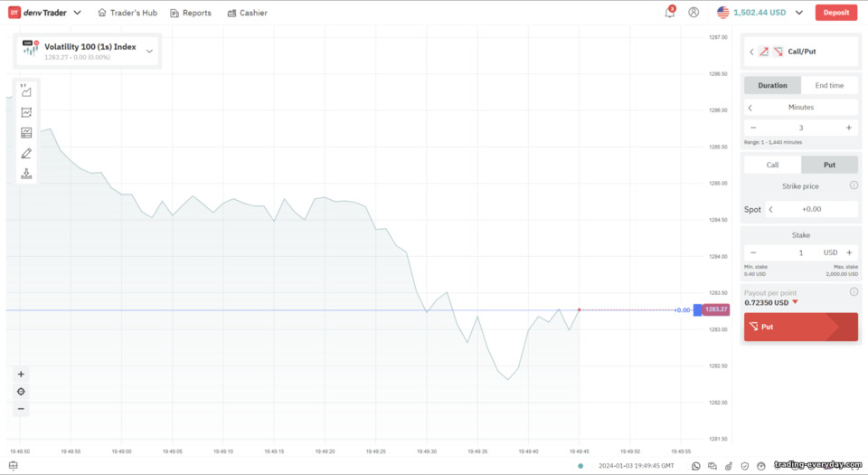Viewport: 868px width, 475px height.
Task: Click the duration value field showing 3
Action: [x=800, y=128]
